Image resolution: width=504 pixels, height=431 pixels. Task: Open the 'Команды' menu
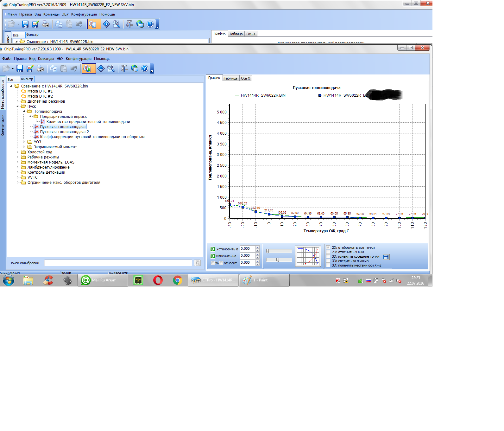click(46, 59)
